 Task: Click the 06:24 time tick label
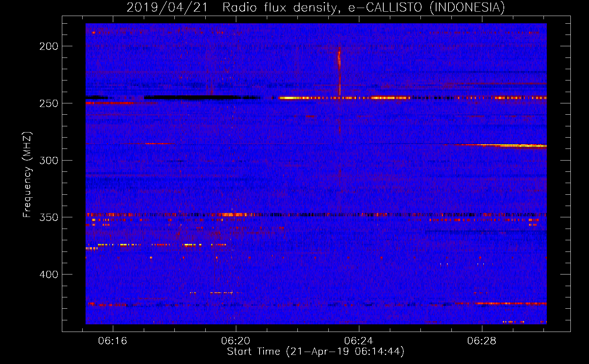coord(359,341)
